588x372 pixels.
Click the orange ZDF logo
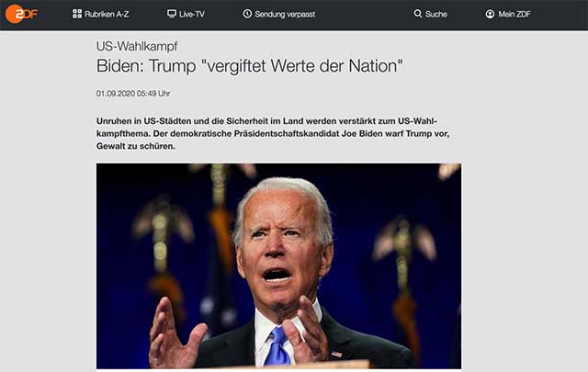21,15
